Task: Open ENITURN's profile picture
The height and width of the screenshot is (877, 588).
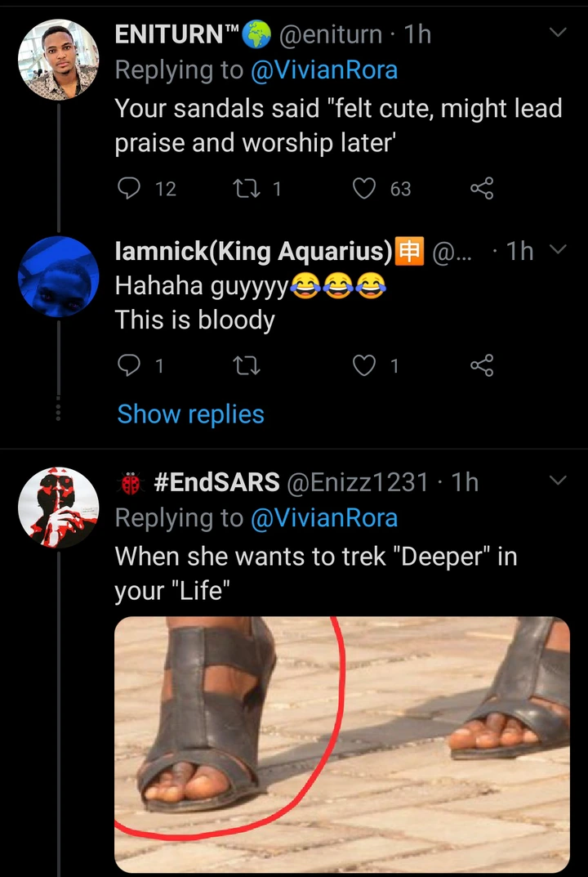Action: coord(58,59)
